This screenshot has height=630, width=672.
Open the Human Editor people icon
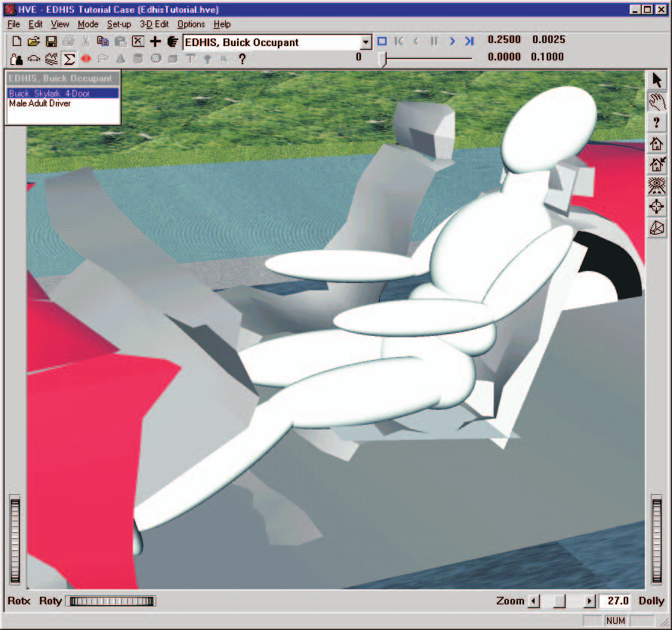point(17,59)
